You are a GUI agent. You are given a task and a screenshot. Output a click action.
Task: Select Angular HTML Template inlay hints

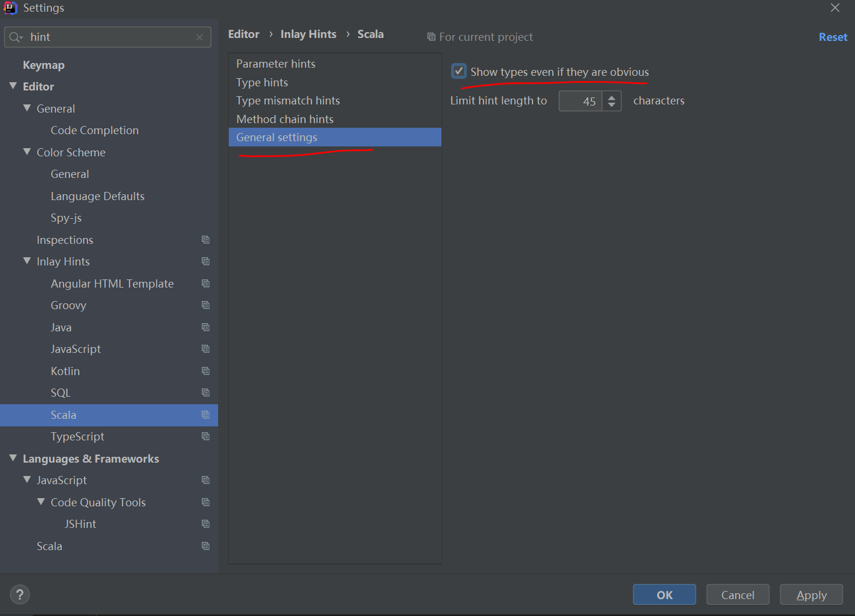point(112,283)
